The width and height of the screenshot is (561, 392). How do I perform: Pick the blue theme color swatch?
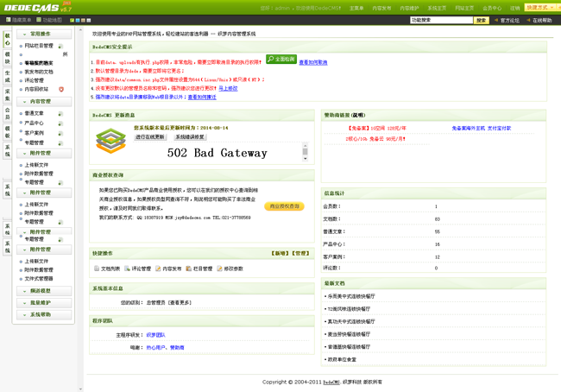[78, 21]
